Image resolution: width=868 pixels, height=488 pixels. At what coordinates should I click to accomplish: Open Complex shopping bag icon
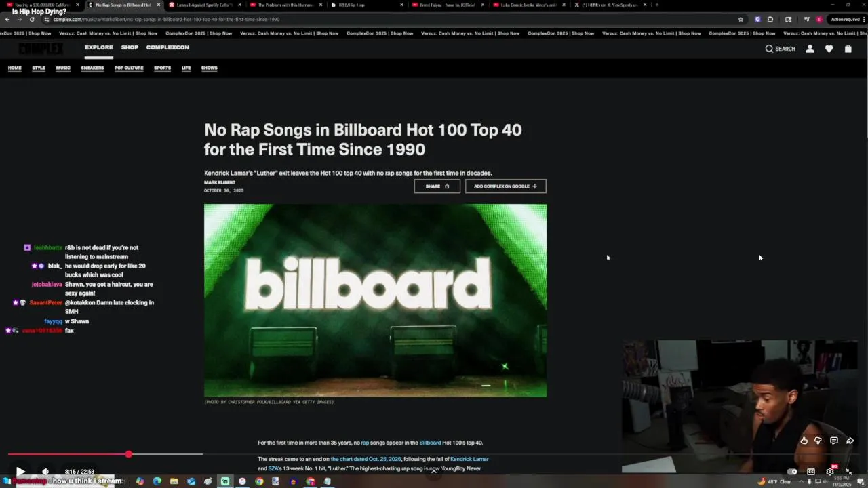coord(848,49)
